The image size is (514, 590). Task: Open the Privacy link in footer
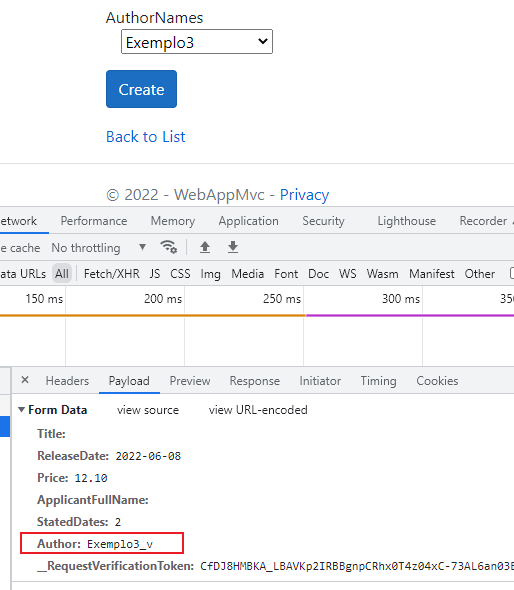(x=304, y=195)
